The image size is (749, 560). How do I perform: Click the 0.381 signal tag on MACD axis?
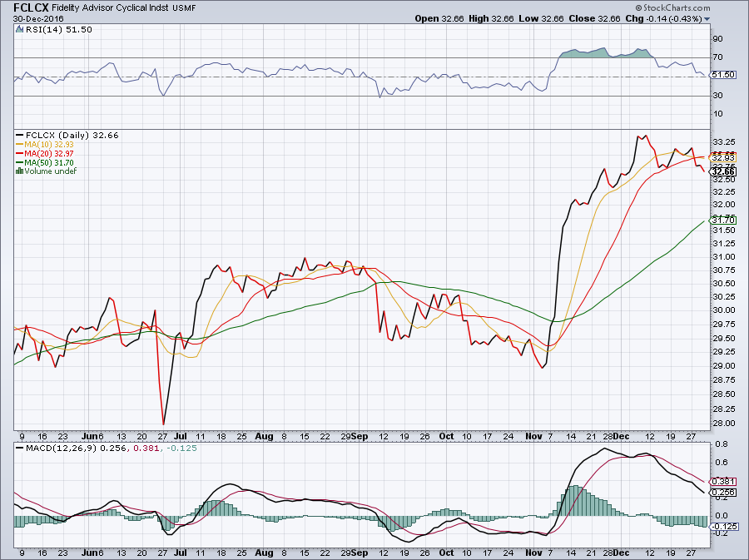pyautogui.click(x=723, y=482)
